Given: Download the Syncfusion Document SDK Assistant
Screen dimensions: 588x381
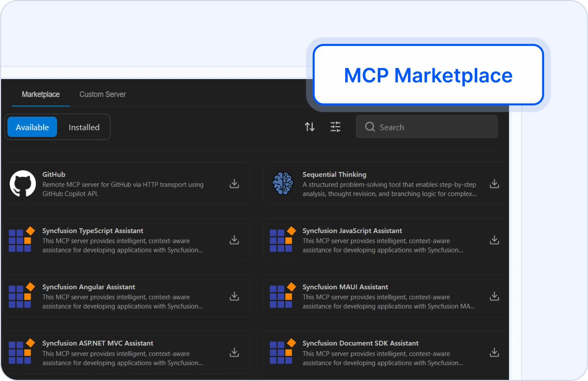Looking at the screenshot, I should tap(494, 352).
